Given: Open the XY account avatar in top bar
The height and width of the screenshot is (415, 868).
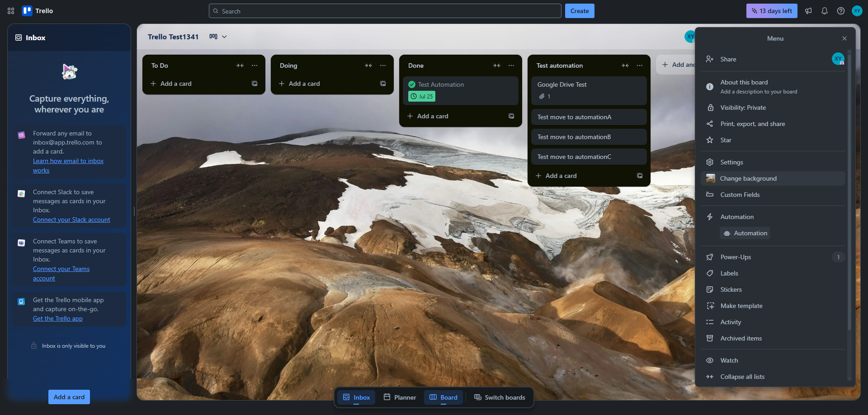Looking at the screenshot, I should 857,11.
